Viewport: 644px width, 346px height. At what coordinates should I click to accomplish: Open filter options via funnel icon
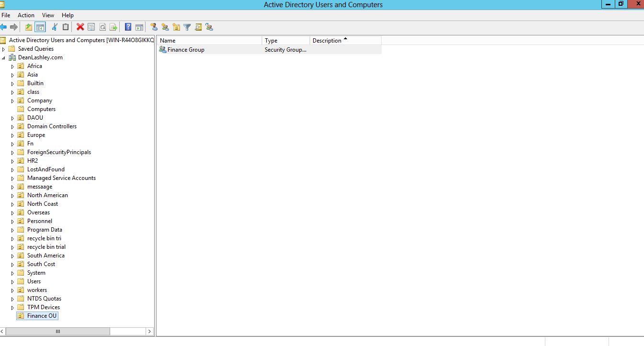coord(187,27)
